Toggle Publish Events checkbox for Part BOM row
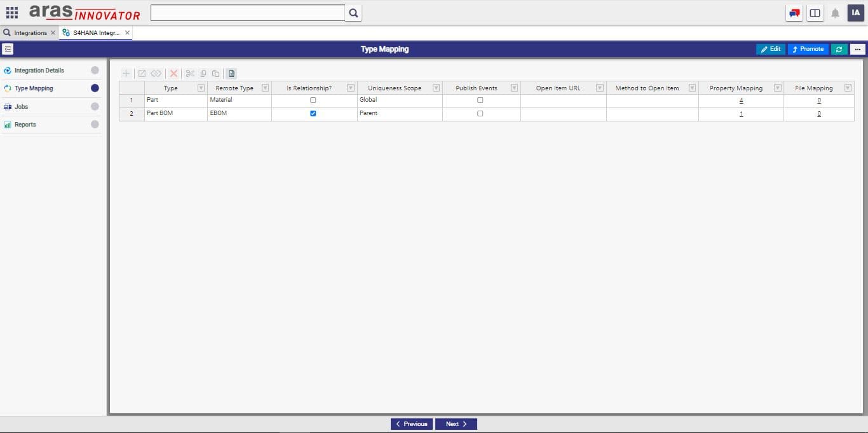 480,114
